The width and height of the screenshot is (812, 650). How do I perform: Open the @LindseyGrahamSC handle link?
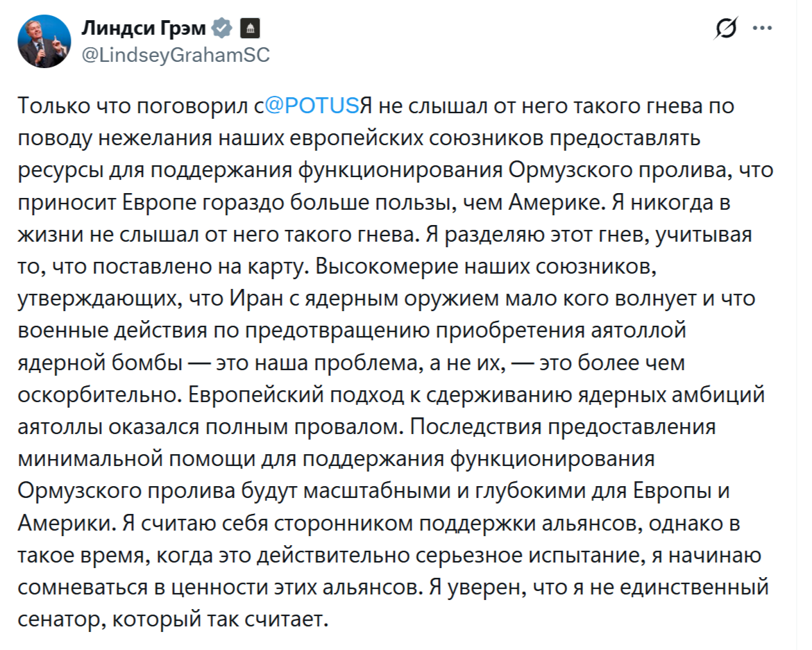[x=176, y=56]
